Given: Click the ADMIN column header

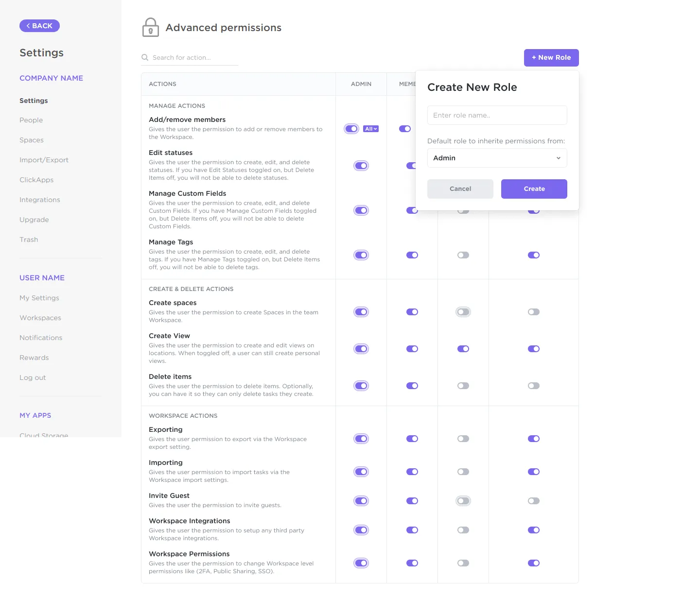Looking at the screenshot, I should (x=361, y=84).
